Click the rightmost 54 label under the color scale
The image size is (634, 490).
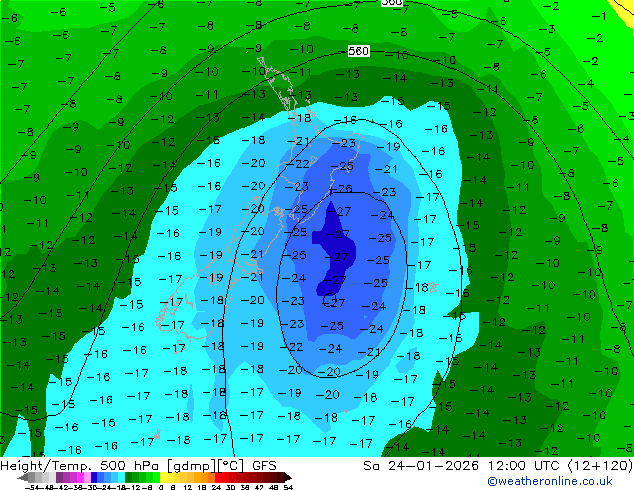pos(289,487)
